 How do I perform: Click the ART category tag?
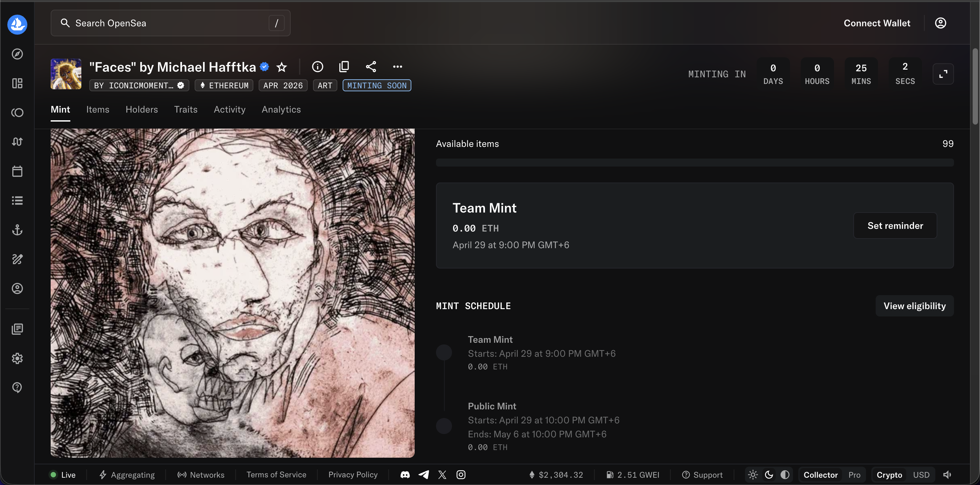click(325, 86)
